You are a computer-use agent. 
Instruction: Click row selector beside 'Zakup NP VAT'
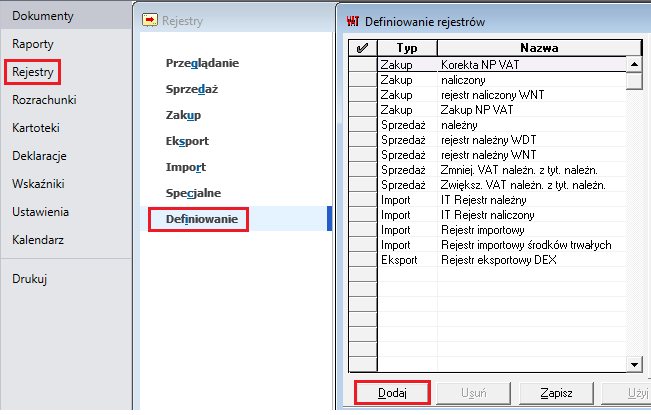pos(362,110)
